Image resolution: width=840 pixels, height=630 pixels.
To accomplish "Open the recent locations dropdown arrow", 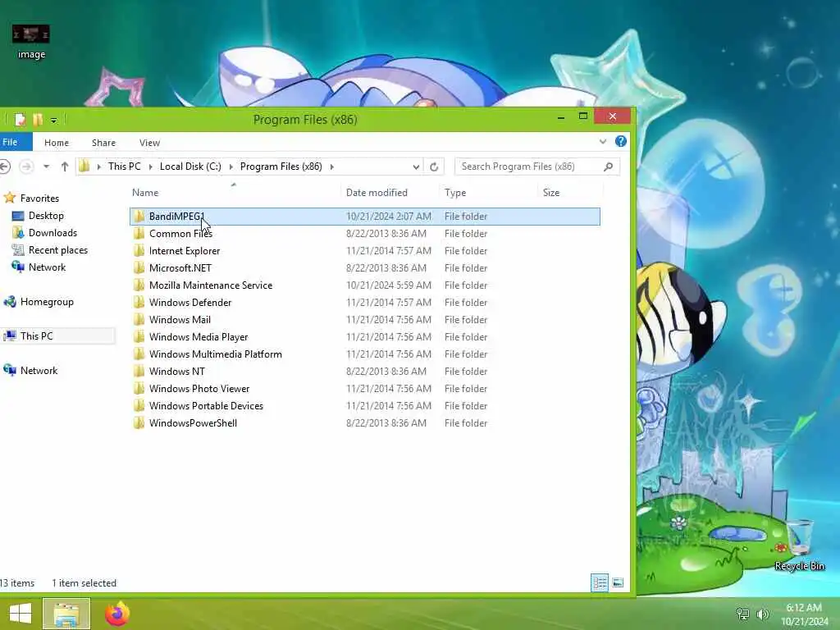I will point(47,167).
